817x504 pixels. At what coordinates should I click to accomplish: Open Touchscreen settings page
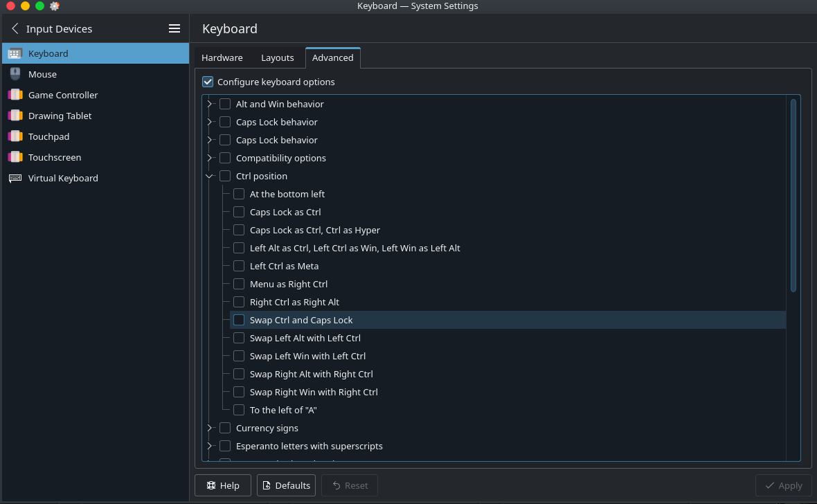(x=96, y=157)
